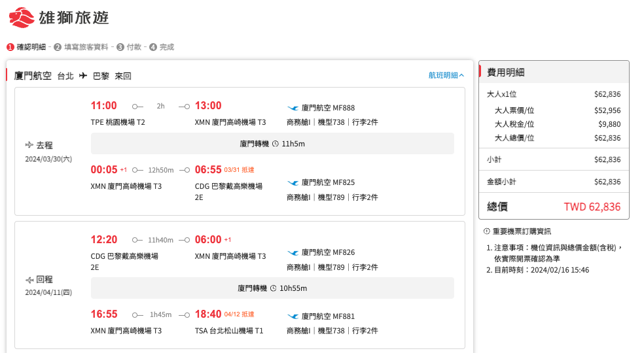The image size is (644, 353).
Task: Click return departure time 12:20
Action: 104,239
